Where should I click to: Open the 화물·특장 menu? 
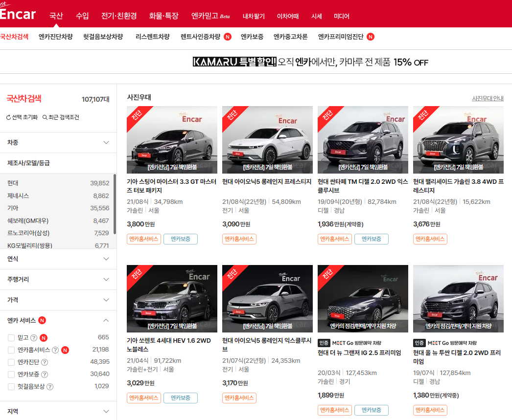(x=163, y=16)
